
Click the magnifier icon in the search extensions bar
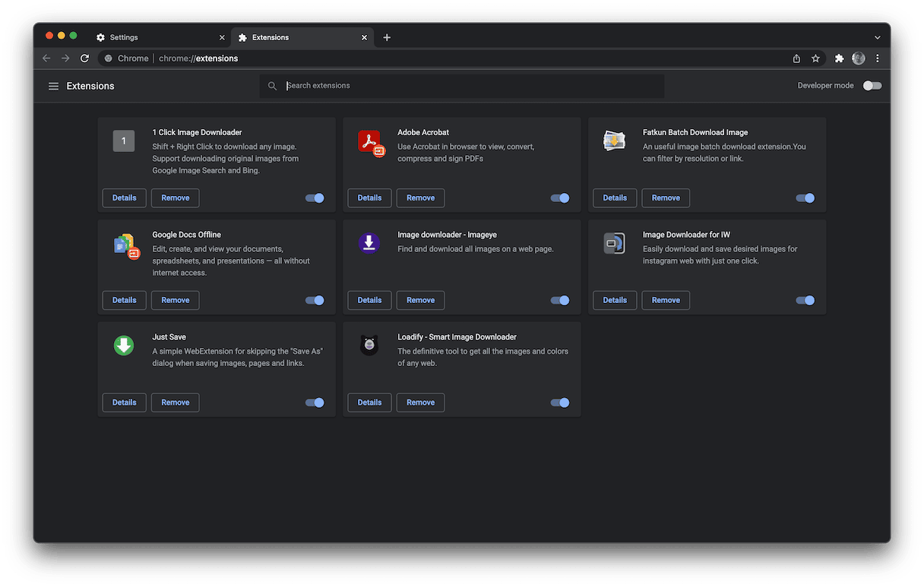tap(272, 86)
